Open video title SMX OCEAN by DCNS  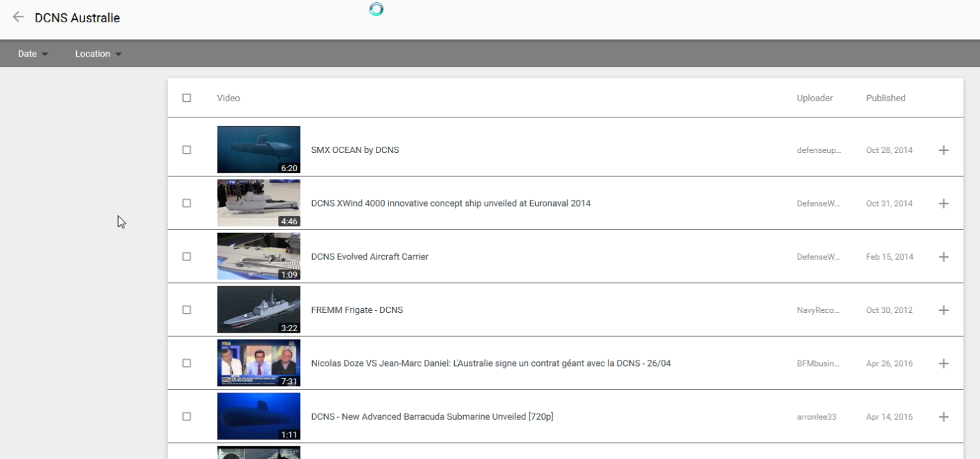[355, 150]
